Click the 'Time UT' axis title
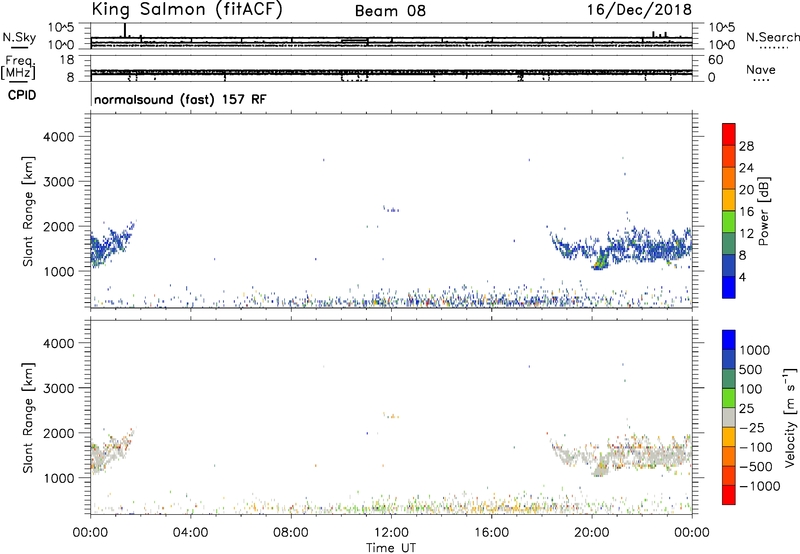 [x=391, y=548]
